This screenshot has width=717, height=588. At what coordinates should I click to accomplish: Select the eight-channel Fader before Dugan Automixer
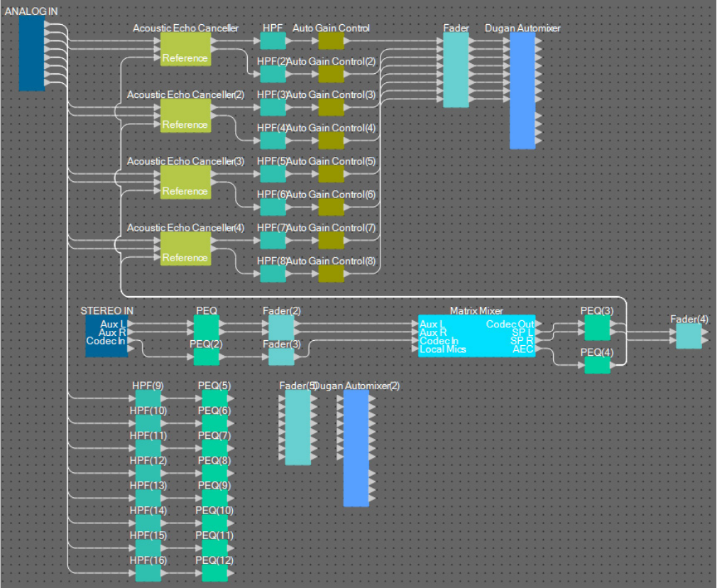click(x=456, y=70)
